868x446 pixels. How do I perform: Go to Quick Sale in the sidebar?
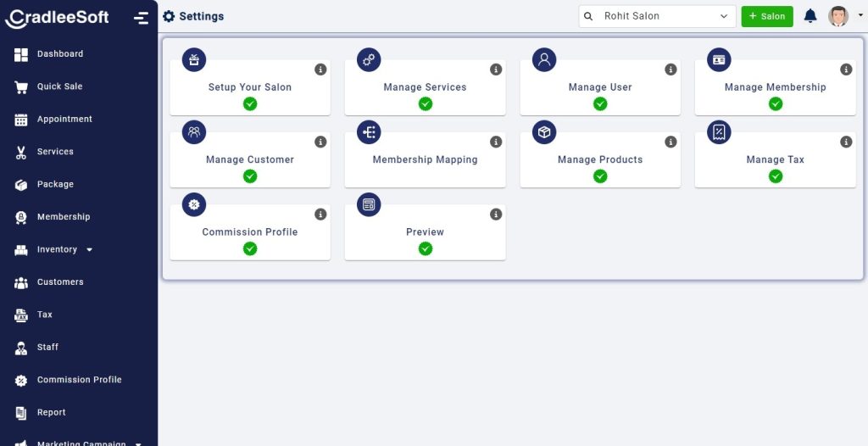click(59, 86)
